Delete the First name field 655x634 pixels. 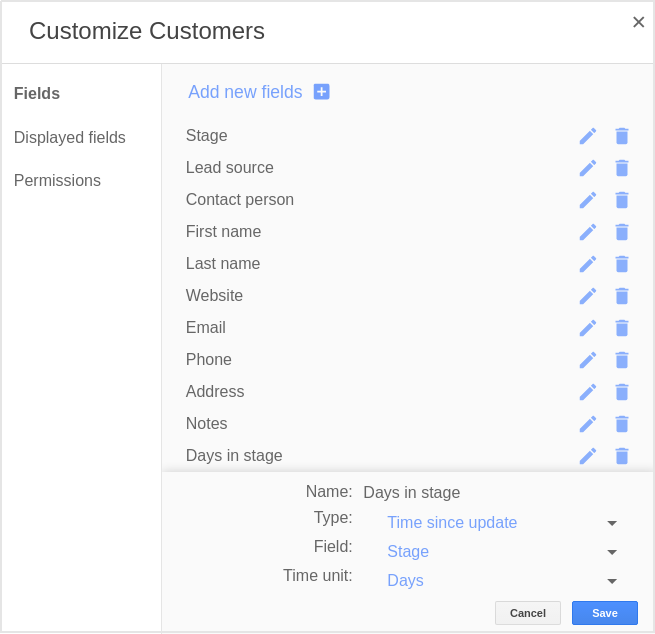coord(622,232)
